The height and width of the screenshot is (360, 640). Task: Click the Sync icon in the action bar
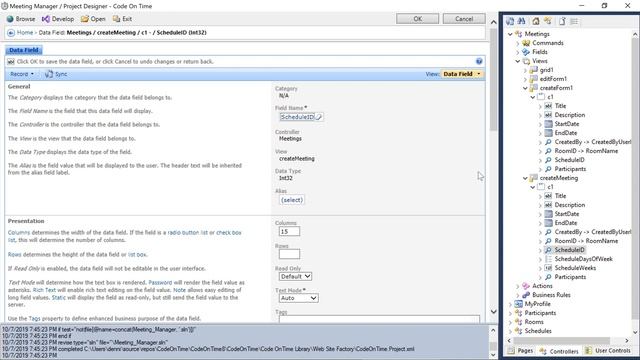tap(49, 74)
